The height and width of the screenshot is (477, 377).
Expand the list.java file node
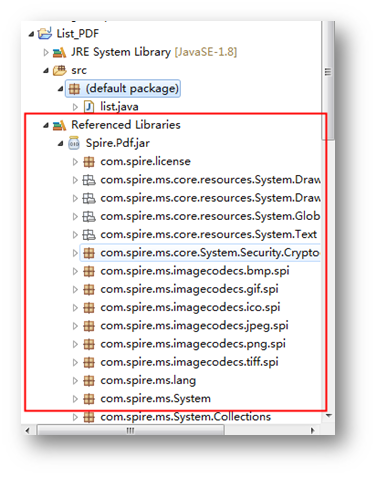[75, 107]
